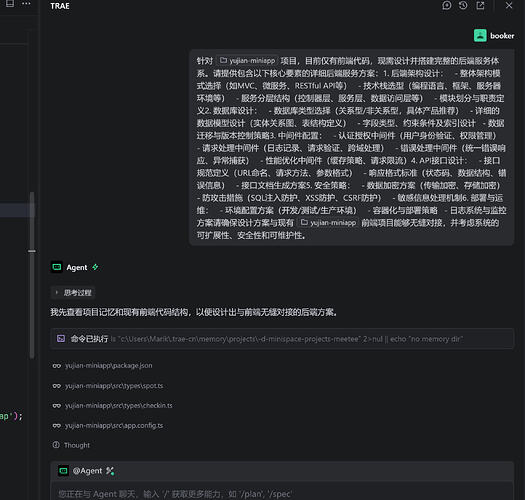
Task: Open chat history clock icon
Action: click(463, 5)
